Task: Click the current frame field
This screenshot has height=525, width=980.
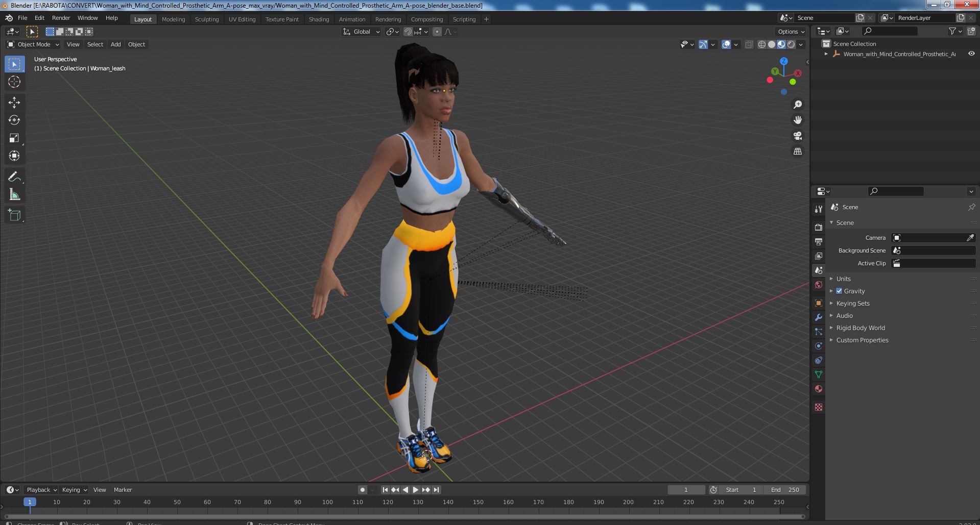Action: [x=686, y=490]
